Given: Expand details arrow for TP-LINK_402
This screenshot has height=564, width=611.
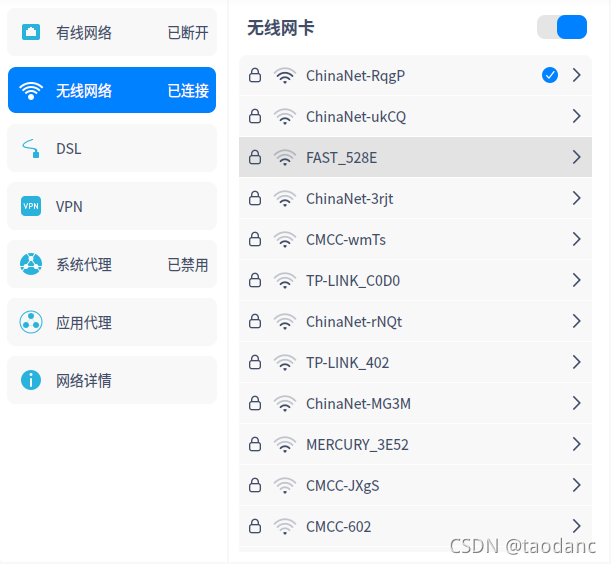Looking at the screenshot, I should tap(577, 362).
